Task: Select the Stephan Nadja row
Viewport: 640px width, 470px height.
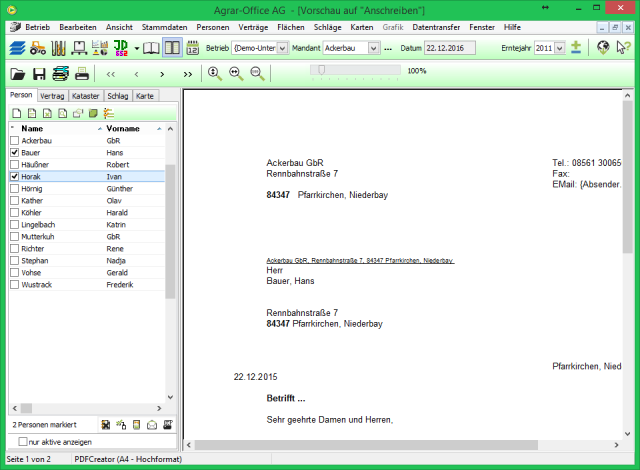Action: [x=87, y=261]
